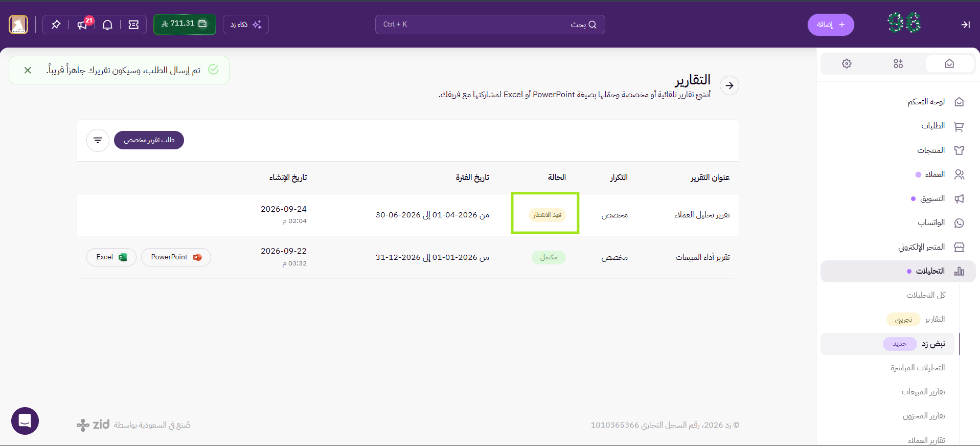The height and width of the screenshot is (446, 980).
Task: Select تقرير أداء المبيعات row title
Action: [x=702, y=257]
